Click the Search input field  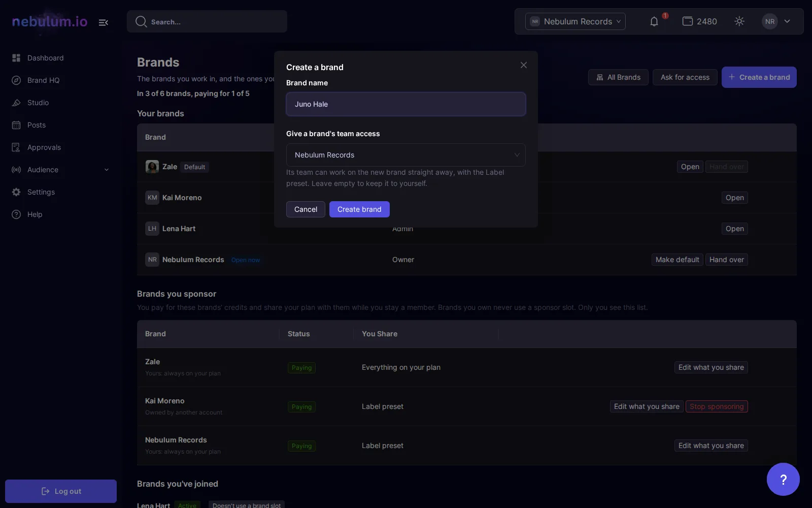point(207,21)
